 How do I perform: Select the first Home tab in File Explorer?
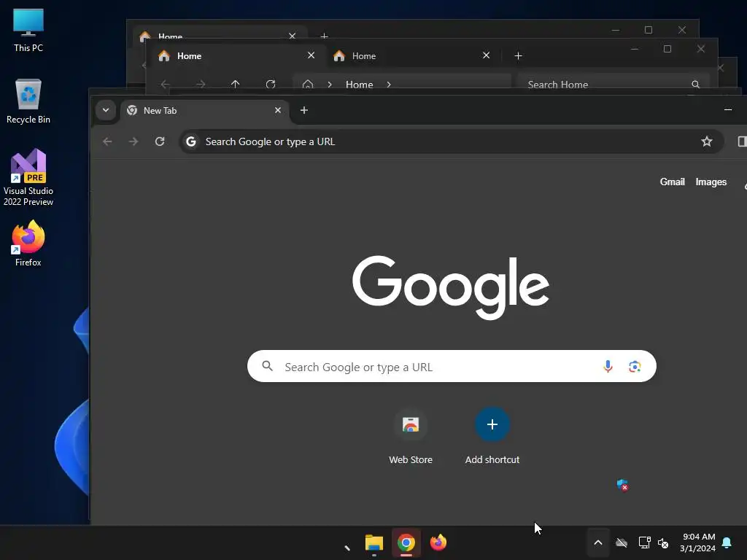tap(237, 55)
